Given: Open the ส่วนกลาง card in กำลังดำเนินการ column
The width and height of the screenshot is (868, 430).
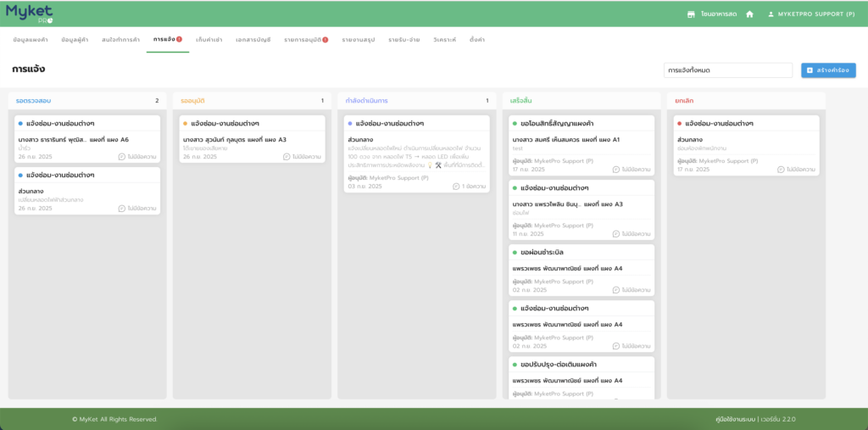Looking at the screenshot, I should (416, 153).
